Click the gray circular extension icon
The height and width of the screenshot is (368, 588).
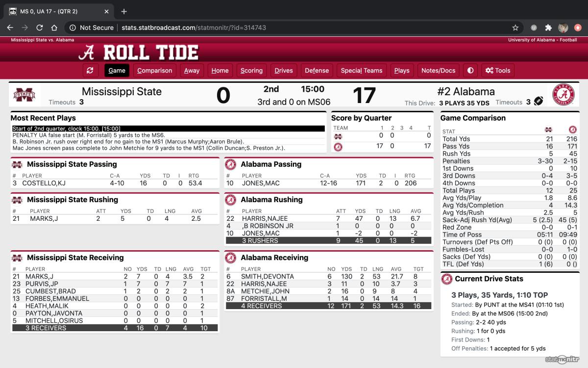(x=534, y=27)
